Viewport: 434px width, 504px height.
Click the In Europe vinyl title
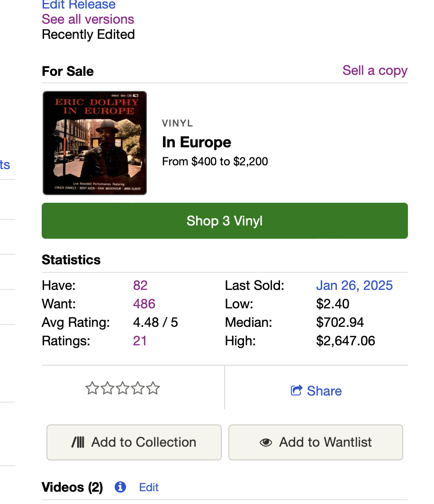(197, 142)
